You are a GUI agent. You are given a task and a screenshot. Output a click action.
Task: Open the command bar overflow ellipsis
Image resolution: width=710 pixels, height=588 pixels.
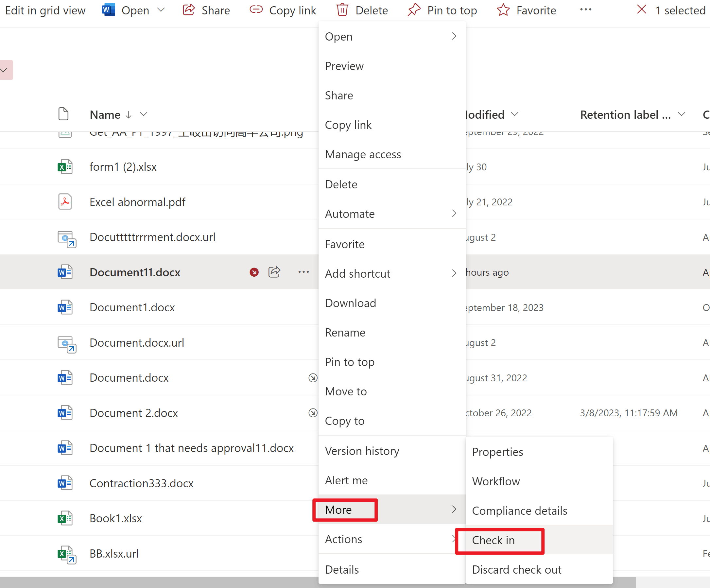(586, 10)
